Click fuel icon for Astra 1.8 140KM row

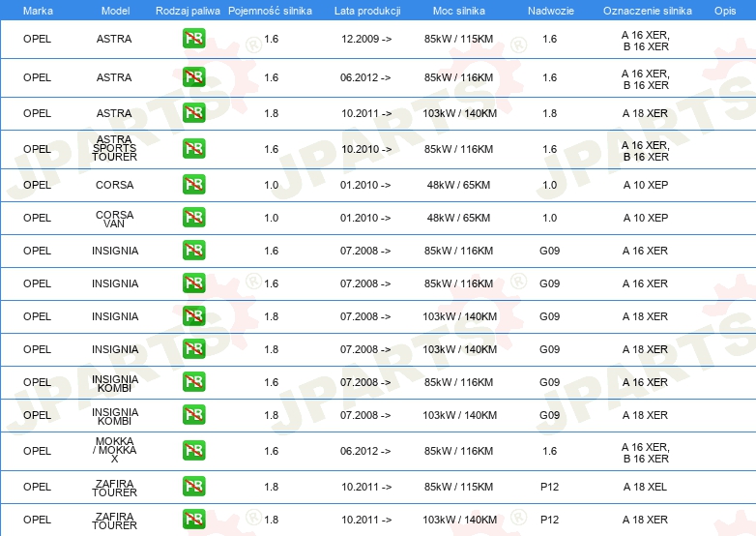pyautogui.click(x=193, y=113)
